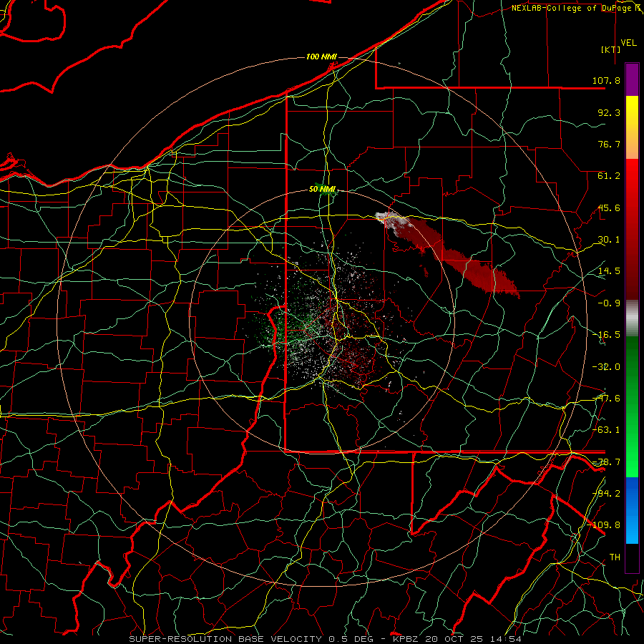Click the gray near-zero segment of color bar

pos(632,318)
